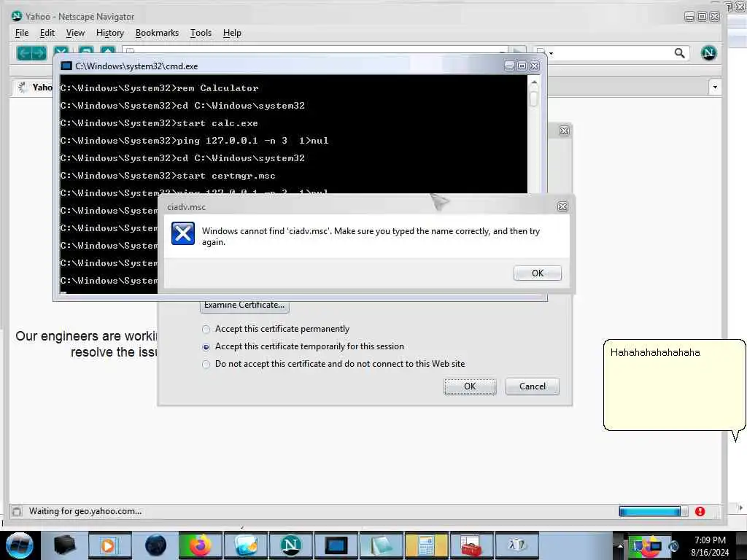Screen dimensions: 747x560
Task: Click the 'rem Calculator' line in cmd
Action: [x=159, y=88]
